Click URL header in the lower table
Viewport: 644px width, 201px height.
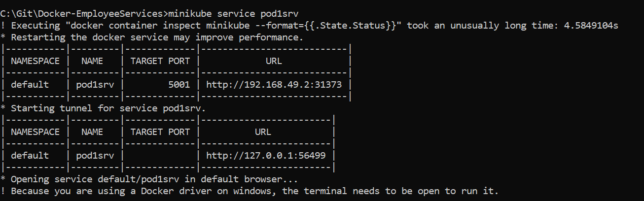coord(263,132)
